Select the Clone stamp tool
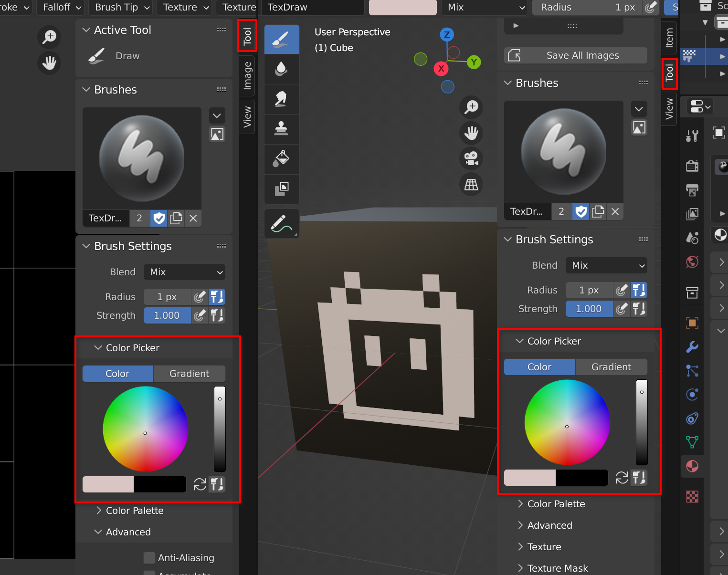728x575 pixels. point(282,129)
